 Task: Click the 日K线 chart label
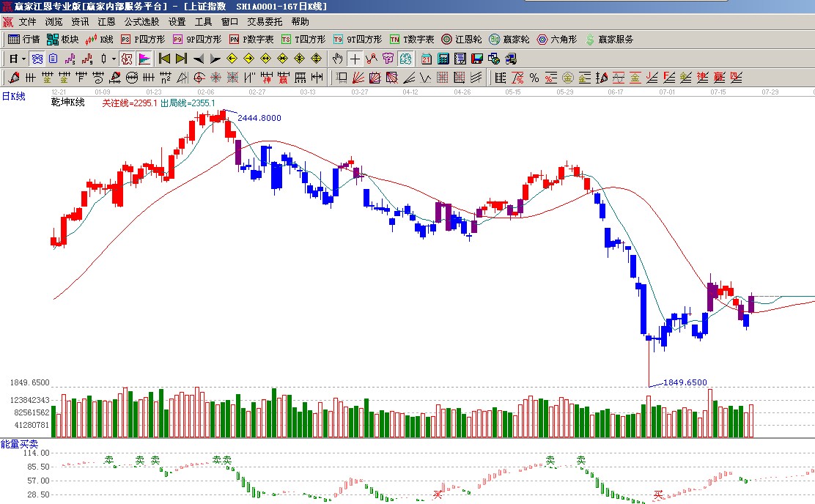13,96
